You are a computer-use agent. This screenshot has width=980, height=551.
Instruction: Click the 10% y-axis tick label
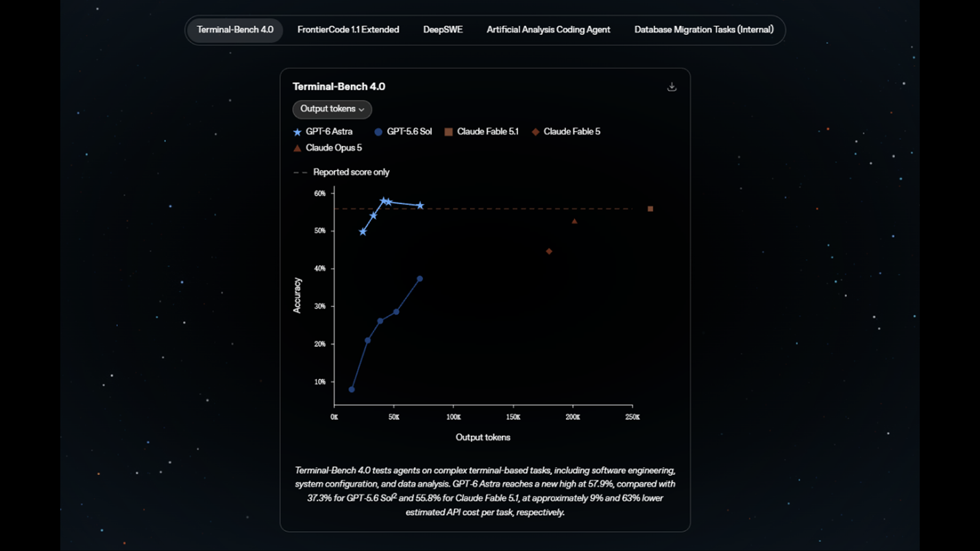click(x=320, y=382)
